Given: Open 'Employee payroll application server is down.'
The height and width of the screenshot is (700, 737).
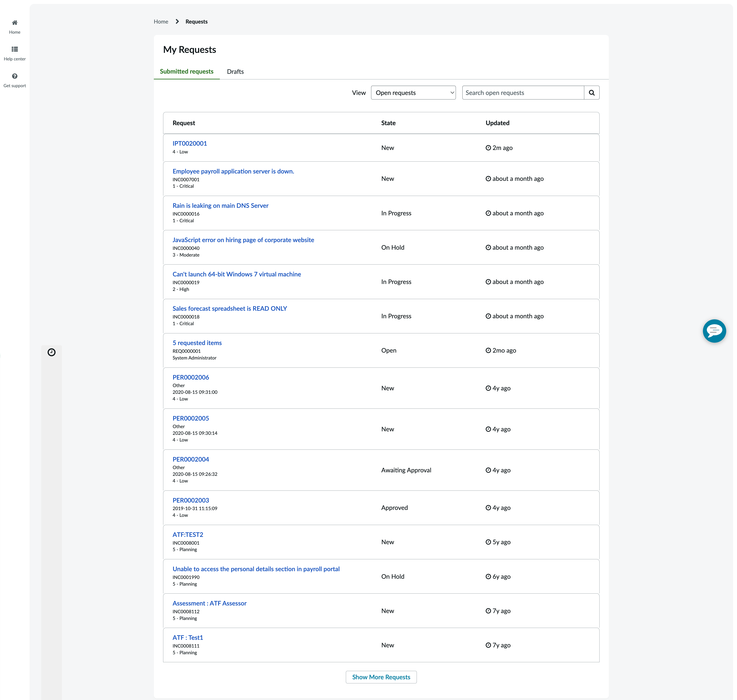Looking at the screenshot, I should [233, 171].
